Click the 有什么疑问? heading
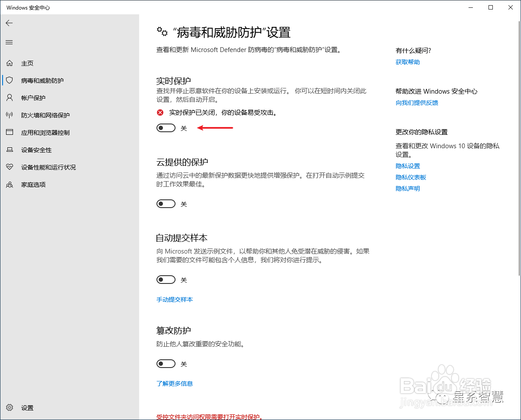The width and height of the screenshot is (521, 420). pyautogui.click(x=414, y=51)
